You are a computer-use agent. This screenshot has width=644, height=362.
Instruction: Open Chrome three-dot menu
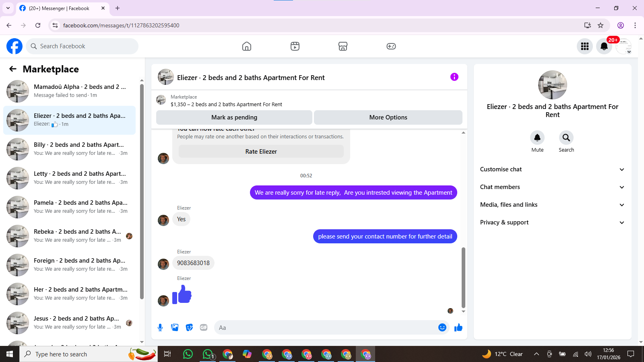(x=635, y=25)
